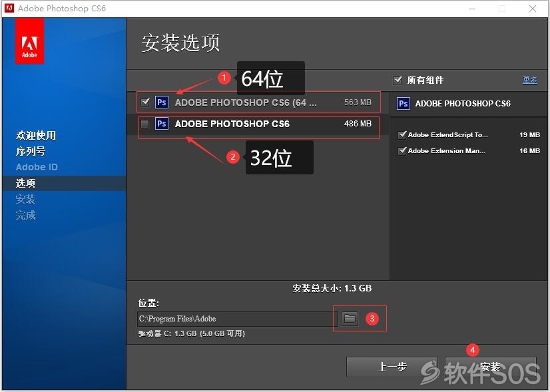
Task: Click the 上一步 button
Action: coord(392,367)
